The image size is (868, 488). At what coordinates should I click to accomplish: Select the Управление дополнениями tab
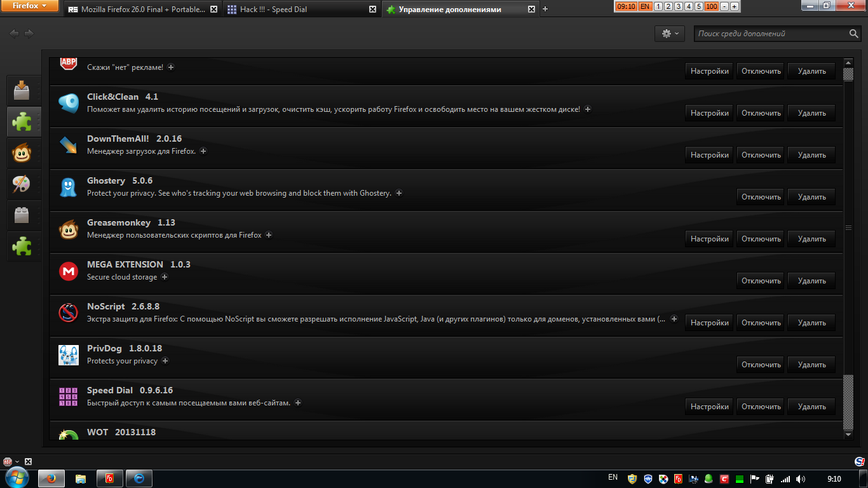click(x=461, y=10)
